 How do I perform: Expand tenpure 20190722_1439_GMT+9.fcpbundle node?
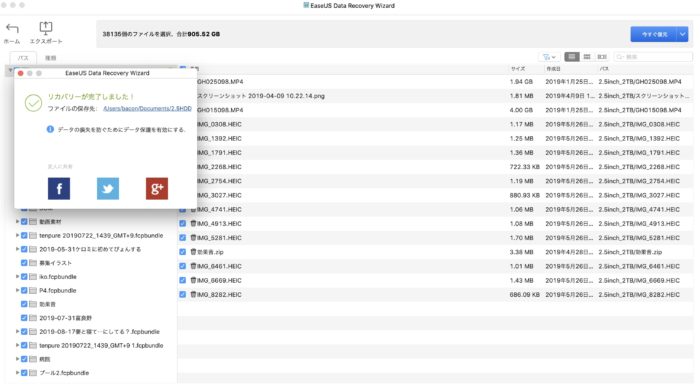[17, 235]
